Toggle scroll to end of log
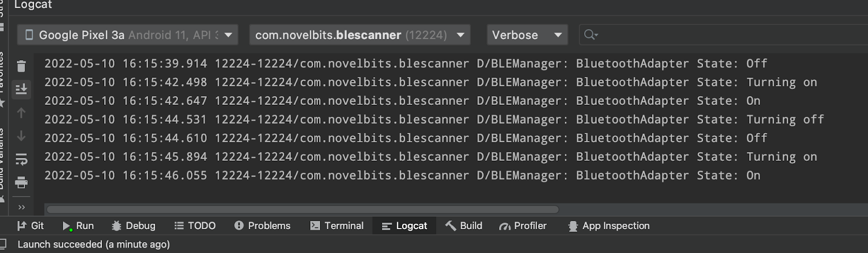 coord(21,89)
